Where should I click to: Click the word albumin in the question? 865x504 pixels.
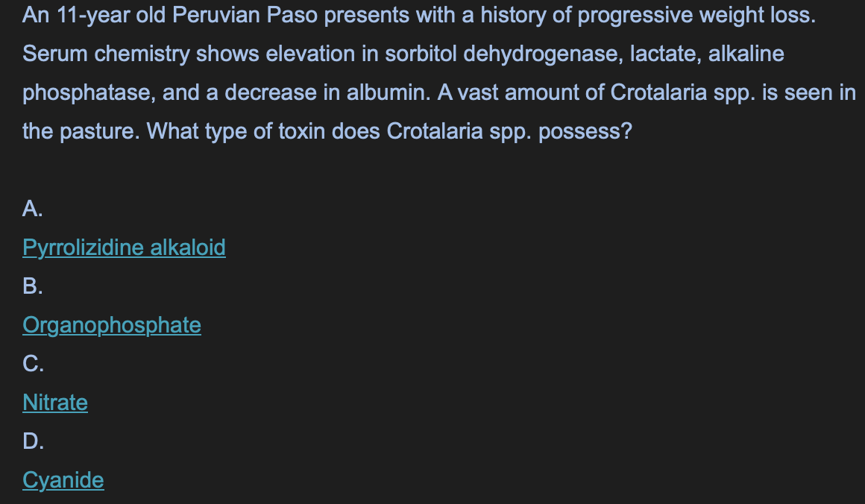point(389,92)
